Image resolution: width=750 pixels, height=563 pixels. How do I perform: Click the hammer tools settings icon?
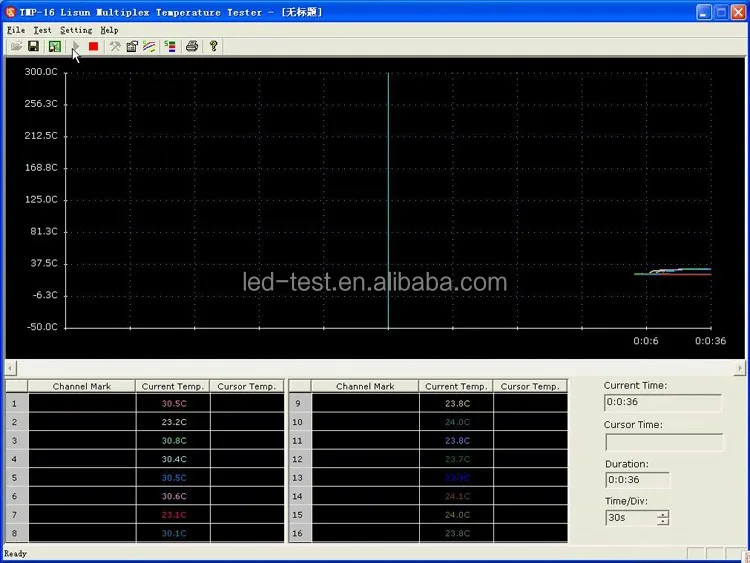pos(115,46)
